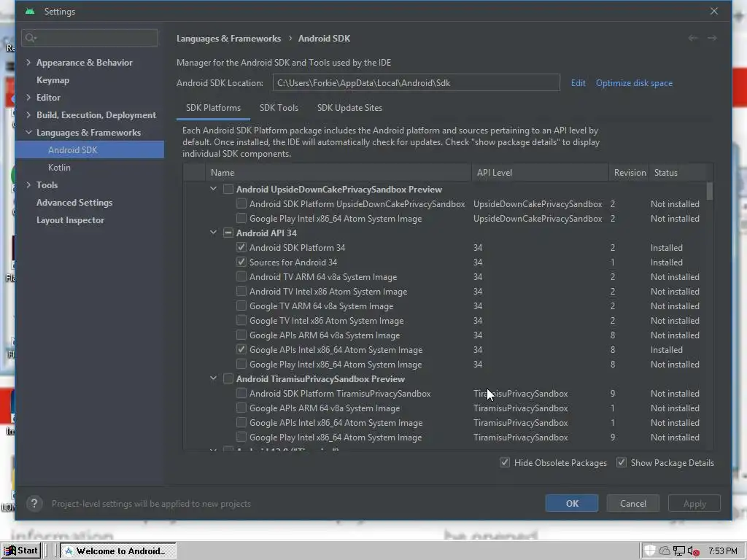Click Edit SDK location link
The image size is (747, 560).
pyautogui.click(x=578, y=83)
